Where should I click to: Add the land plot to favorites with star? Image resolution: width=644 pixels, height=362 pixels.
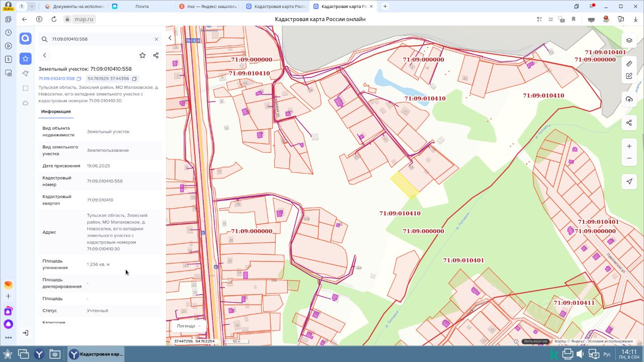(x=142, y=55)
